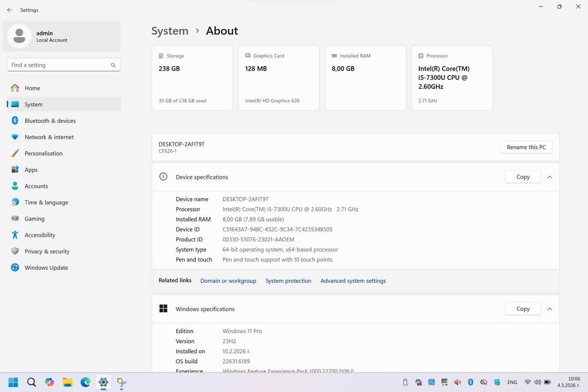The image size is (588, 392).
Task: Open Bluetooth & devices settings
Action: pos(64,120)
